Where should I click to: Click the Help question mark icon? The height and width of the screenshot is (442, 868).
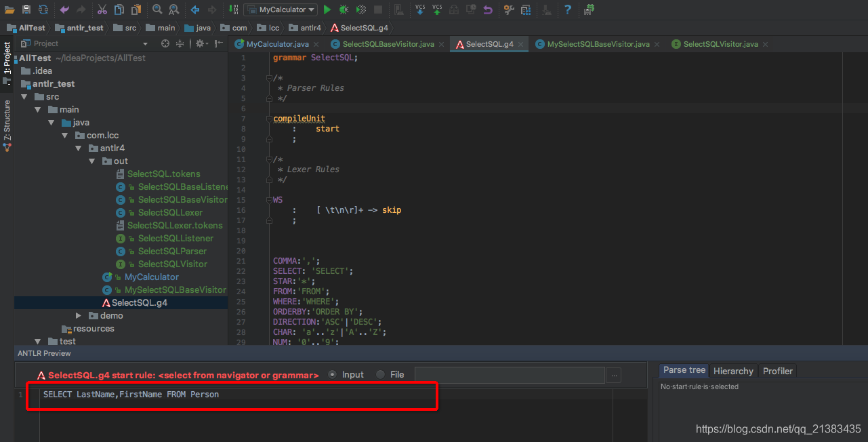pos(568,9)
